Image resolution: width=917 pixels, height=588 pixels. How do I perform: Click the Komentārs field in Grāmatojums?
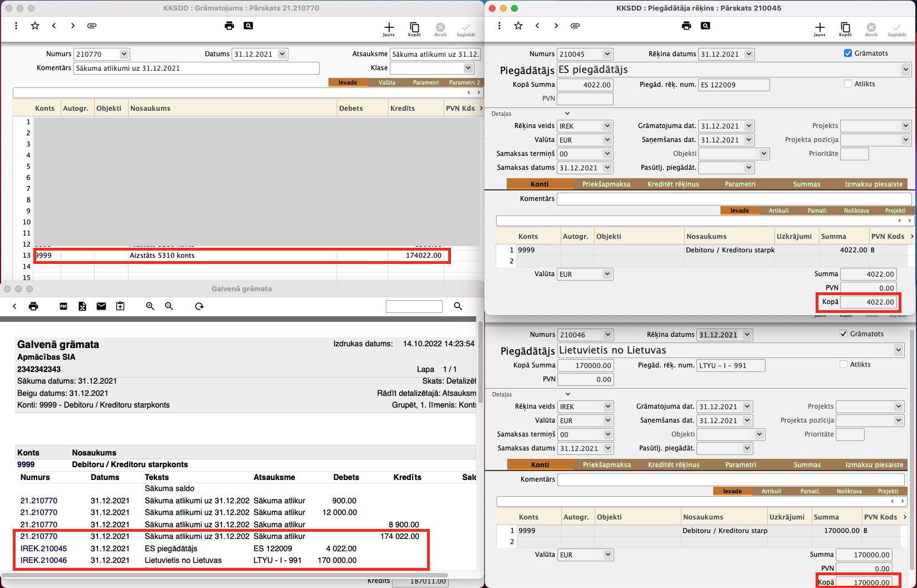coord(196,68)
